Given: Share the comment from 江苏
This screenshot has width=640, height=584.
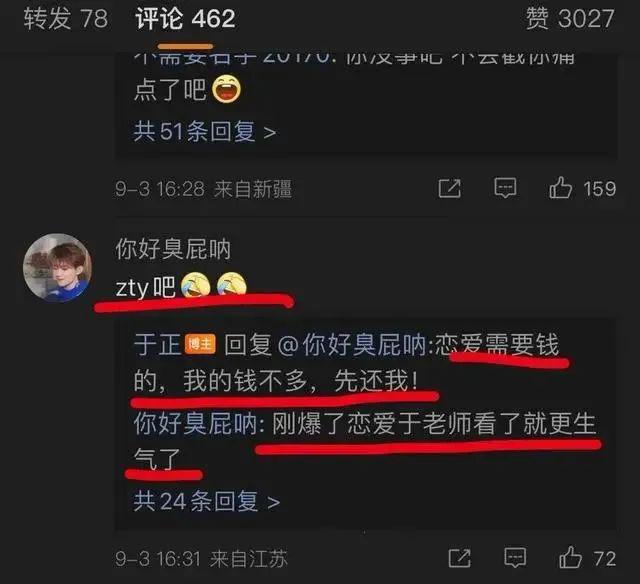Looking at the screenshot, I should [459, 558].
